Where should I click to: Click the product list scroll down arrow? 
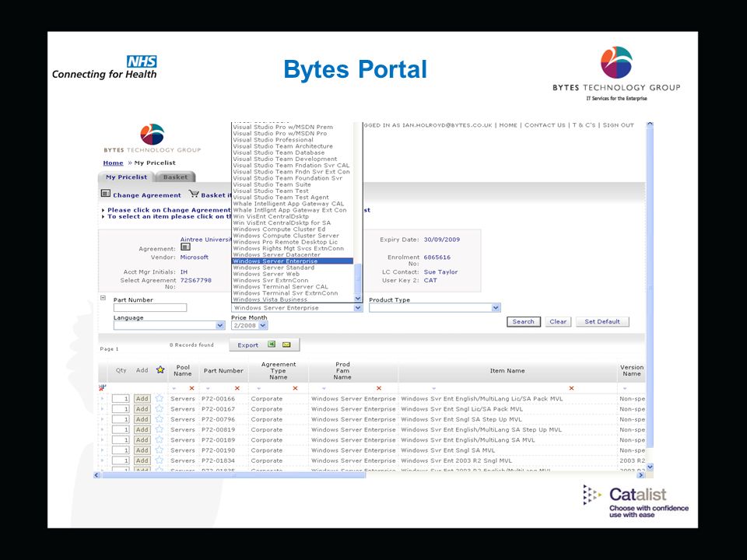(358, 298)
